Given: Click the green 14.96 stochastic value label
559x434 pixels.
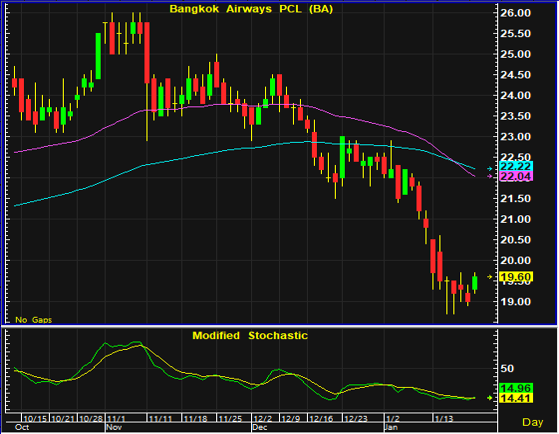Looking at the screenshot, I should tap(516, 388).
